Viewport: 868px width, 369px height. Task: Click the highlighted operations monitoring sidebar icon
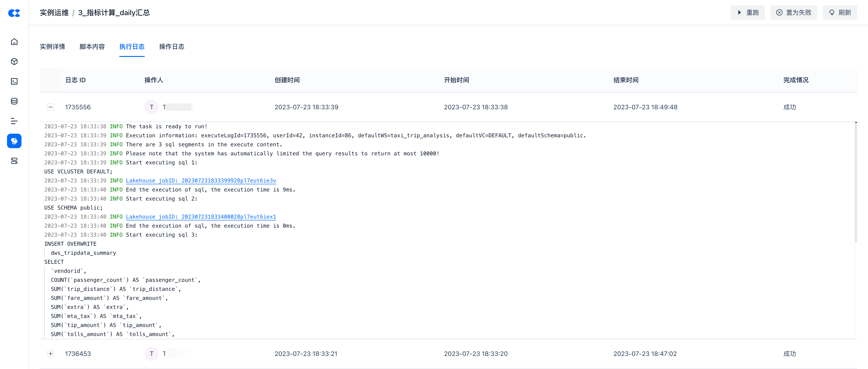point(14,141)
